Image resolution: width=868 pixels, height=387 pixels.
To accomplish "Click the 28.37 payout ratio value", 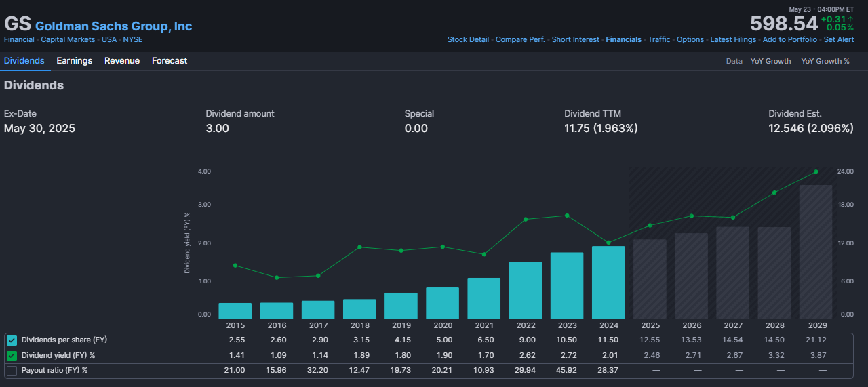I will click(608, 371).
